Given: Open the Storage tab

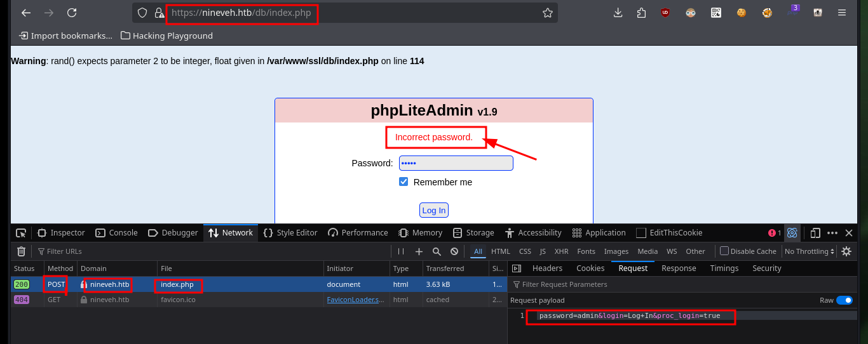Looking at the screenshot, I should [473, 233].
